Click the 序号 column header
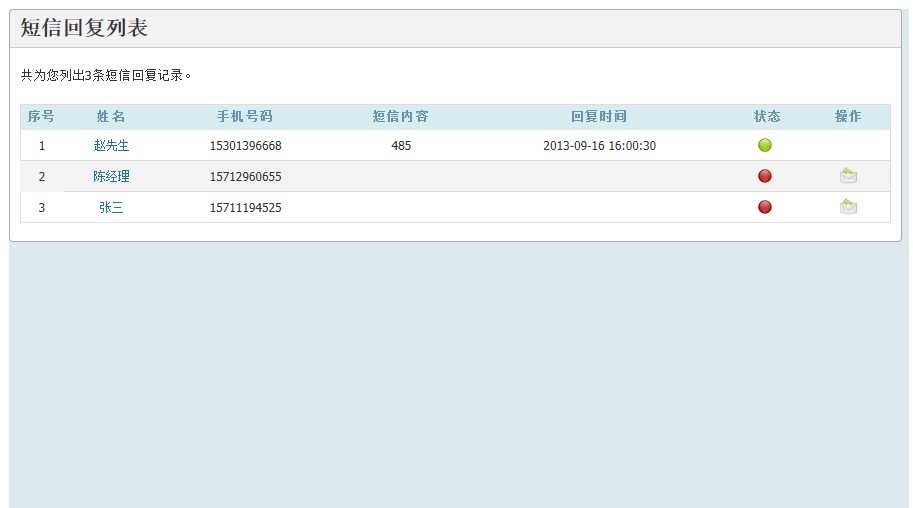This screenshot has height=508, width=913. [x=41, y=117]
